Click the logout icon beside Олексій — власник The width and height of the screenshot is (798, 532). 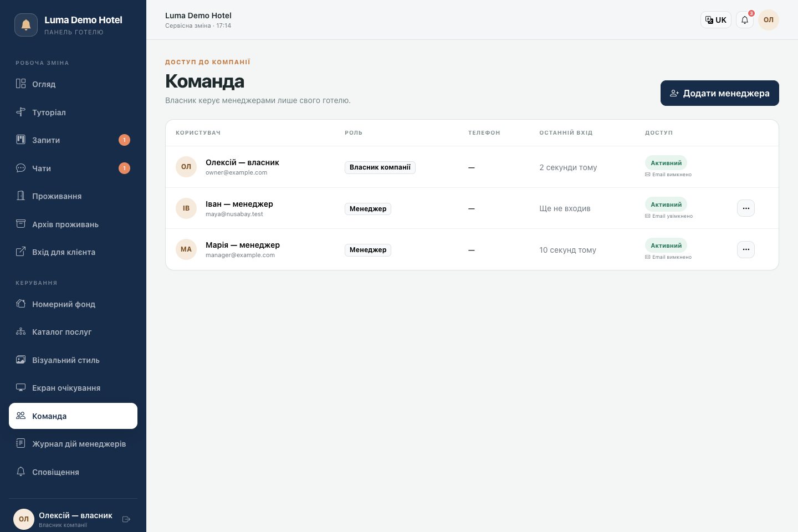coord(126,519)
